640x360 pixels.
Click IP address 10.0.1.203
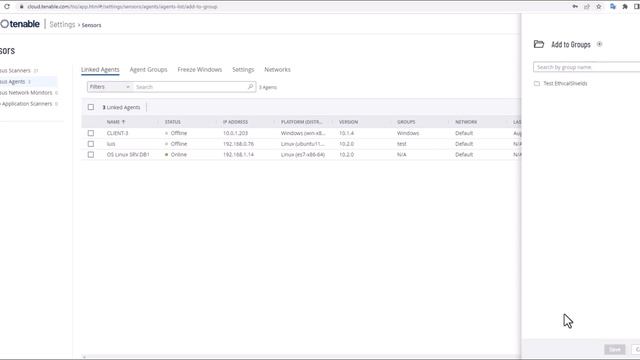(235, 133)
